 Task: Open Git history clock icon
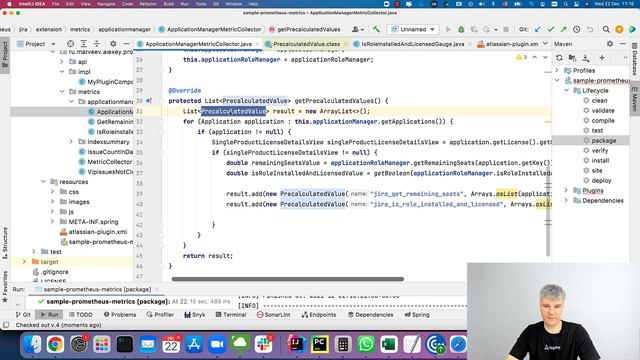(x=577, y=29)
